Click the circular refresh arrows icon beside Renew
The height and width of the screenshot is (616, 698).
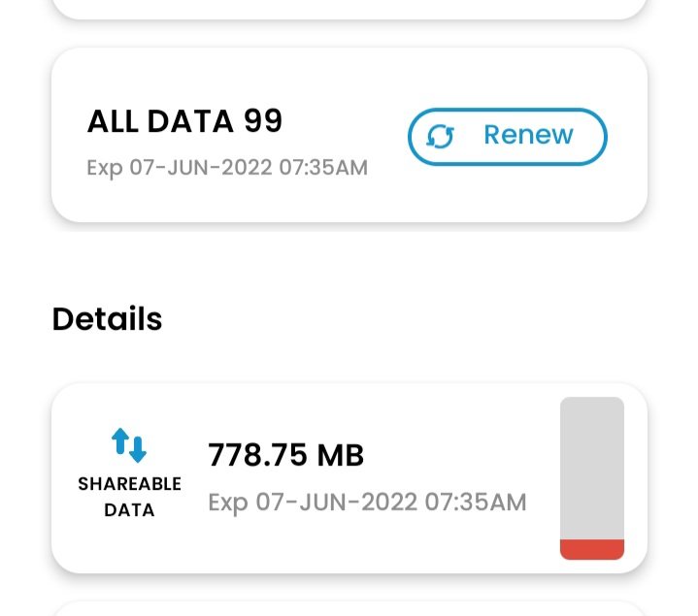pyautogui.click(x=441, y=136)
